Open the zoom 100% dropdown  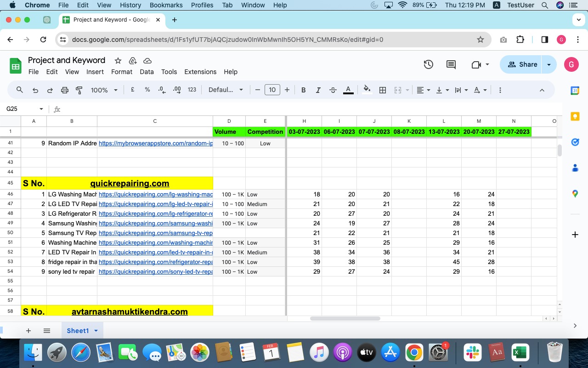[104, 90]
